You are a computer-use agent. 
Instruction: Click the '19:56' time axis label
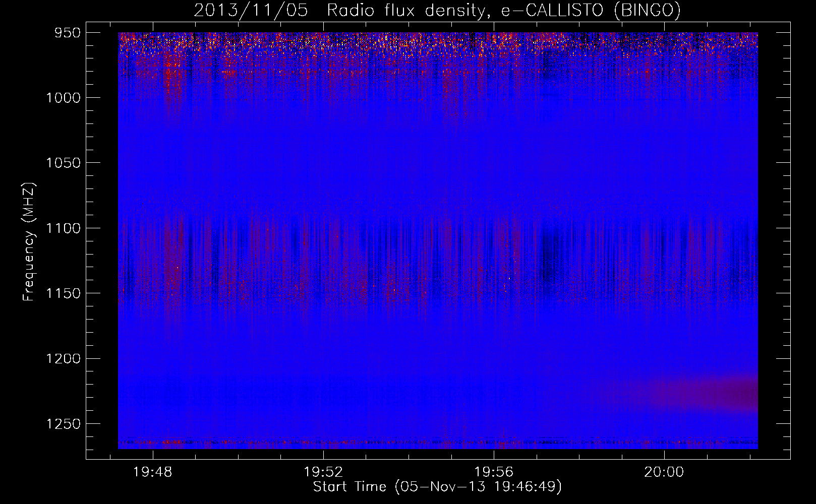pyautogui.click(x=494, y=472)
